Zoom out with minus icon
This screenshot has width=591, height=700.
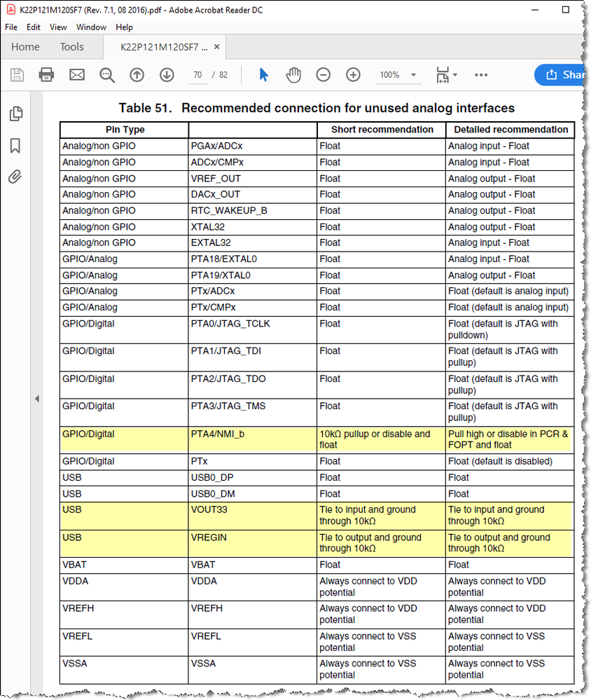click(x=324, y=74)
